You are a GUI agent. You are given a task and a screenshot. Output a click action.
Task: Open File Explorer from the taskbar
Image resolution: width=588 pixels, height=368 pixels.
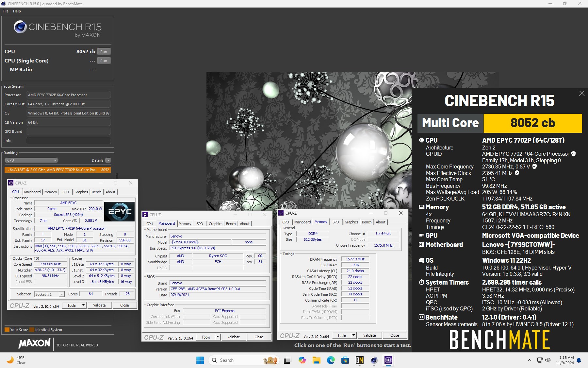tap(316, 360)
